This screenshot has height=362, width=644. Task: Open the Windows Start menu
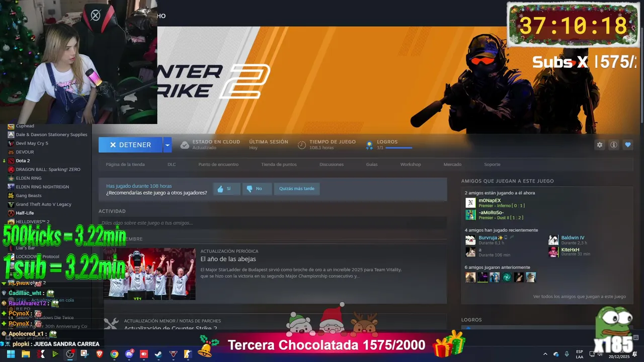point(11,354)
